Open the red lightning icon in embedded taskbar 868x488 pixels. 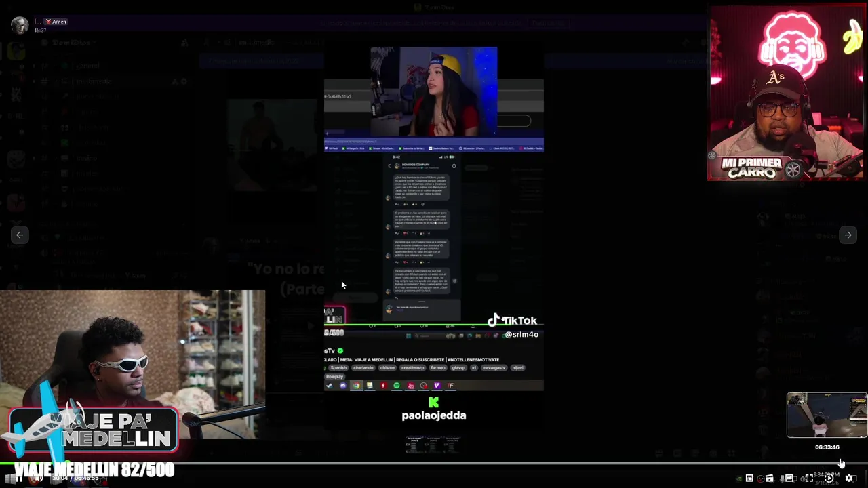click(383, 386)
